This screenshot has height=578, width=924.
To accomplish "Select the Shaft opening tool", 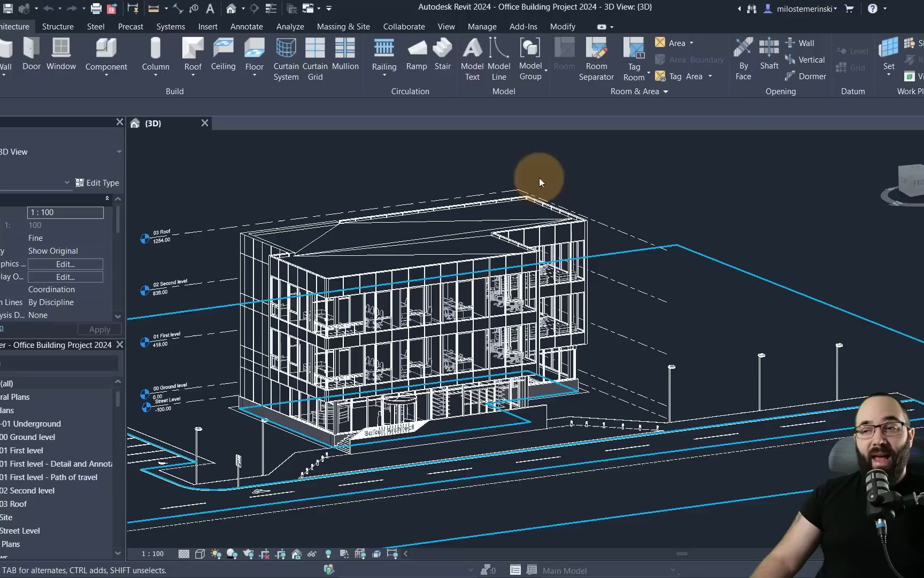I will [x=769, y=56].
